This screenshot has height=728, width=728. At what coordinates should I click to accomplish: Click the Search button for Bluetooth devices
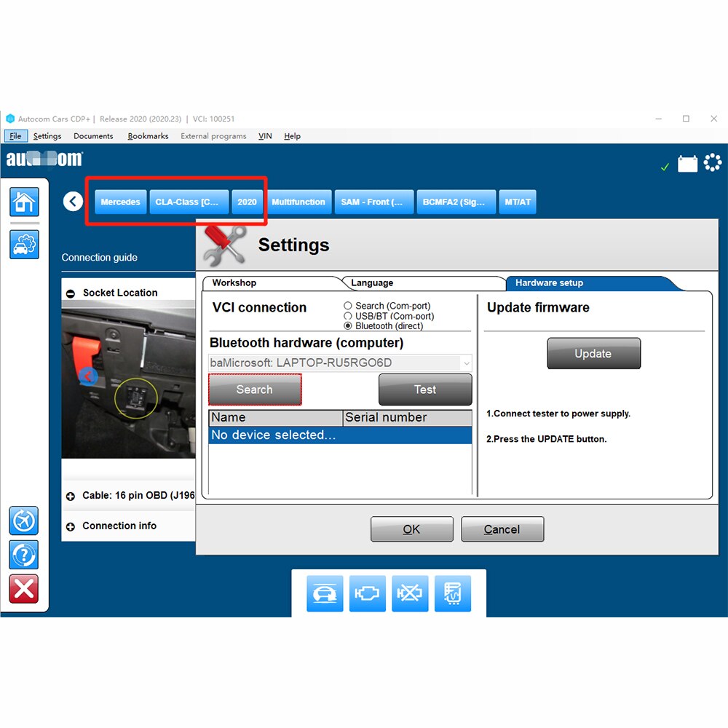pos(255,389)
